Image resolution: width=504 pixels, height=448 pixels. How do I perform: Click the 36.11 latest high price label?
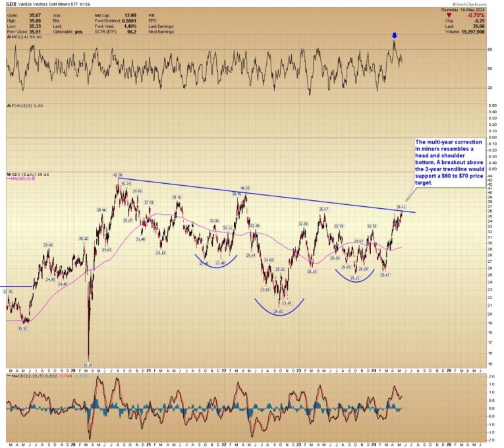401,207
